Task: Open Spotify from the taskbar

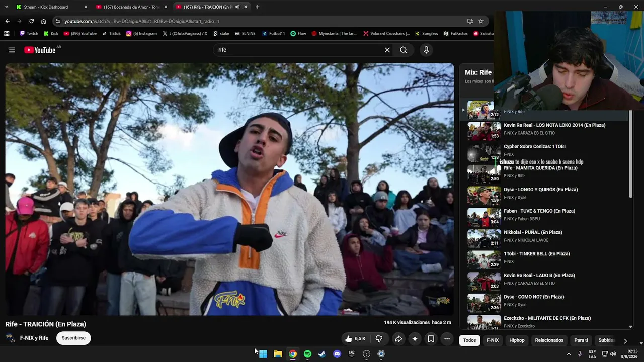Action: click(x=307, y=354)
